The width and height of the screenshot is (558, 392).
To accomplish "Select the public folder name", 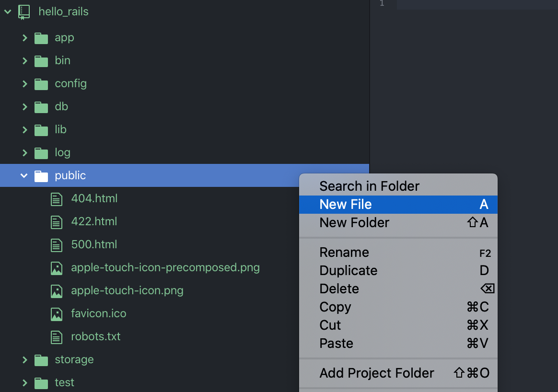I will coord(70,176).
